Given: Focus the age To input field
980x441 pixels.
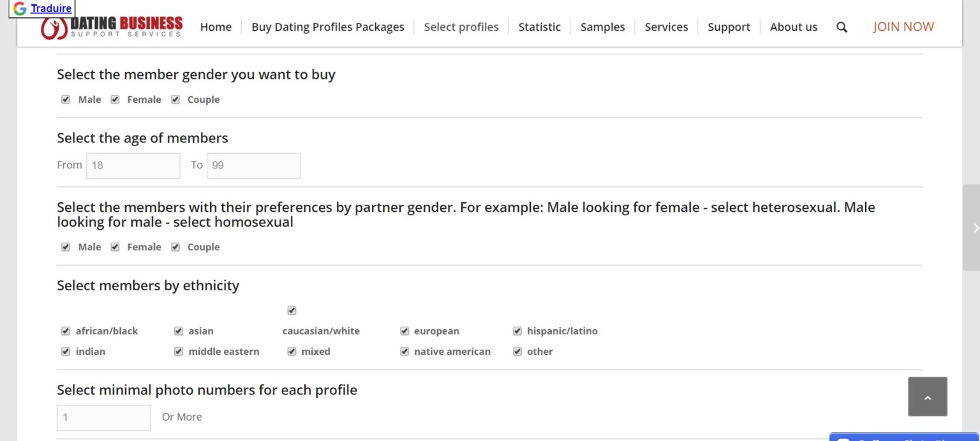Looking at the screenshot, I should click(x=253, y=165).
